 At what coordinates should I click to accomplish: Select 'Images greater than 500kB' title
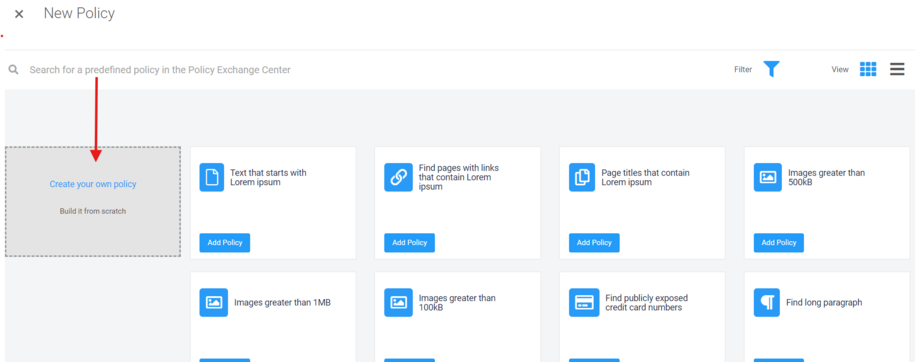[826, 177]
